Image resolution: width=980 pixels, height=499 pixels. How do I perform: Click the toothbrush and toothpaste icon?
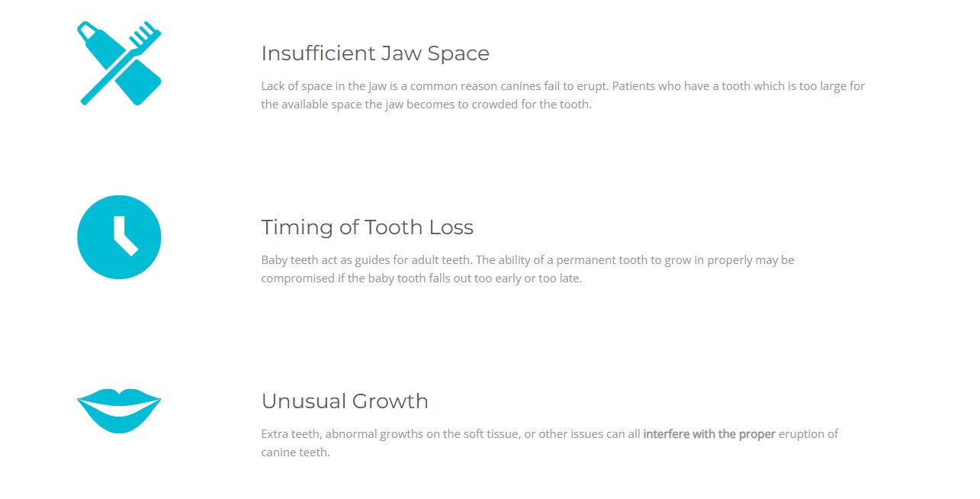[119, 63]
